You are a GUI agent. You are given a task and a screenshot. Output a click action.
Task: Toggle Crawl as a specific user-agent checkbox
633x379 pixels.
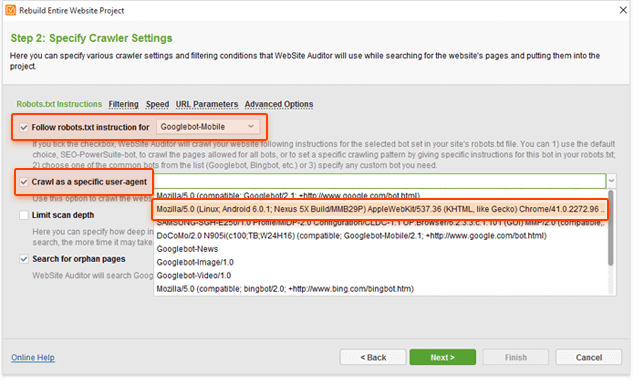point(24,182)
